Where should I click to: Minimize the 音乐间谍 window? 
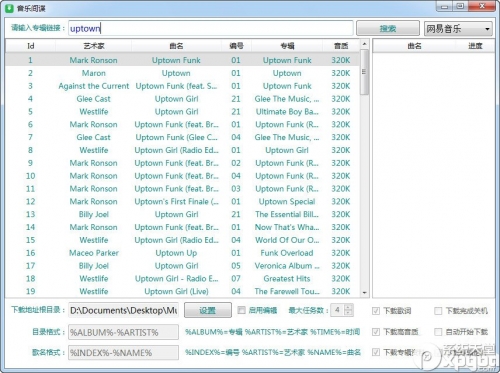tap(445, 6)
